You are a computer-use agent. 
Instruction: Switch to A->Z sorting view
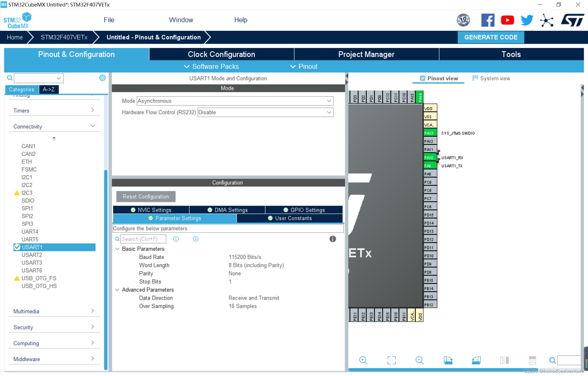(49, 89)
